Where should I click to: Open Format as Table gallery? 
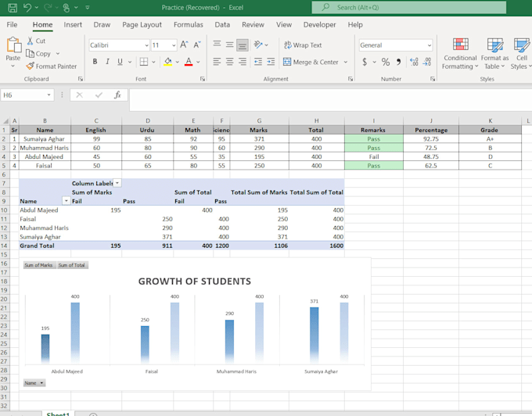[494, 54]
